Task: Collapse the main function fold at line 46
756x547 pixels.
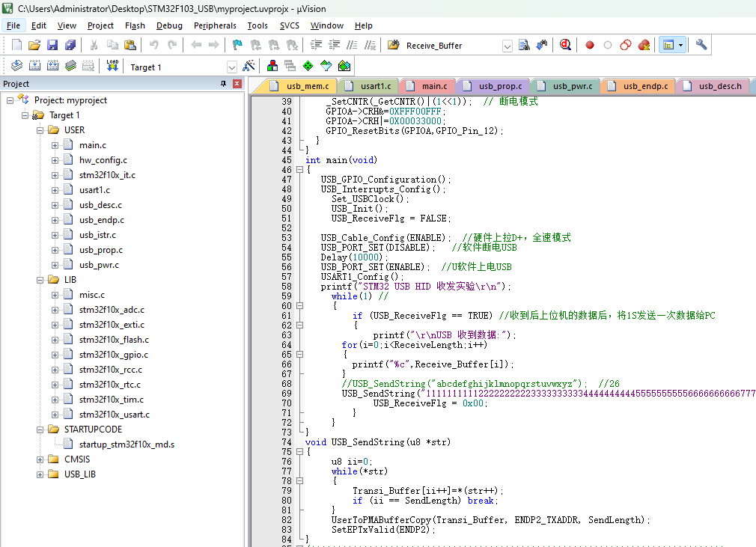Action: (x=299, y=170)
